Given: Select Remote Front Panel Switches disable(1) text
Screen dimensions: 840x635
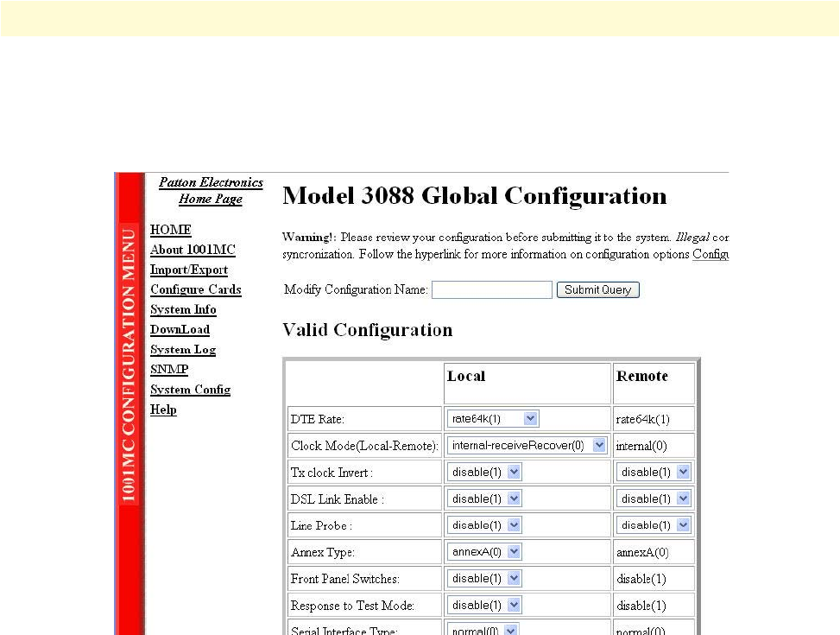Looking at the screenshot, I should pyautogui.click(x=641, y=579).
